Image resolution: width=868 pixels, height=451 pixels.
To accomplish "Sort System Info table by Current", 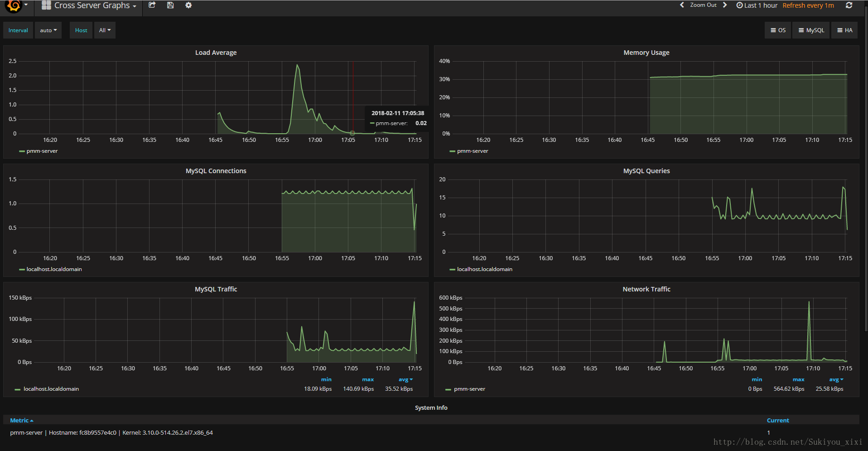I will tap(778, 421).
